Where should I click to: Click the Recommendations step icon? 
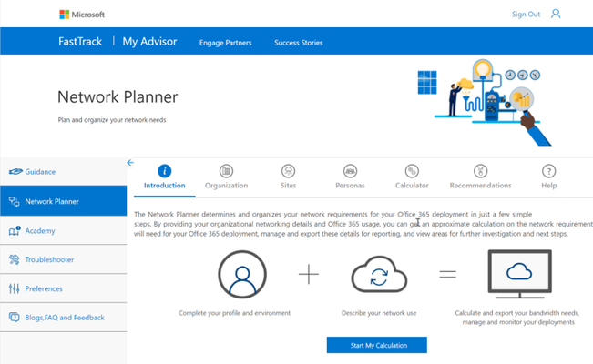click(480, 171)
